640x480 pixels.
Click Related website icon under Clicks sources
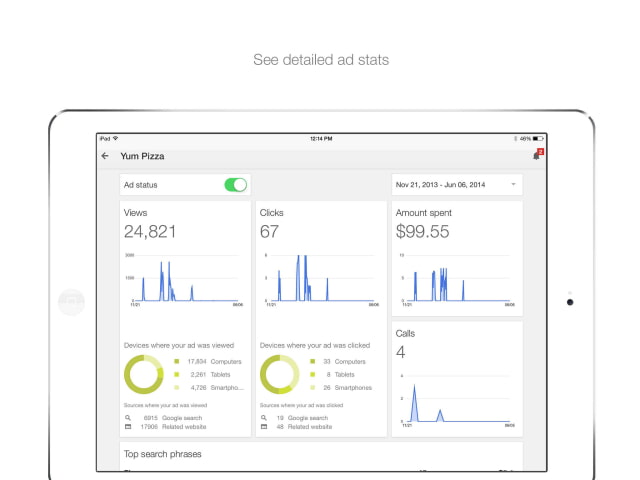click(264, 427)
